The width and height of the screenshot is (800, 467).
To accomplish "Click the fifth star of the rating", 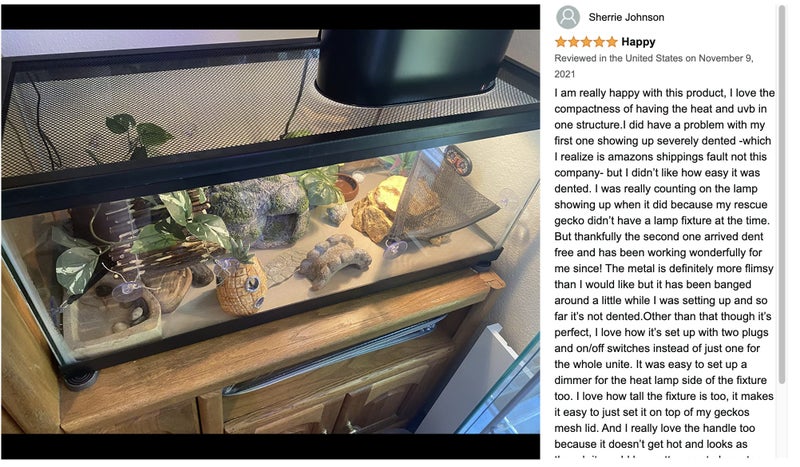I will [x=612, y=42].
